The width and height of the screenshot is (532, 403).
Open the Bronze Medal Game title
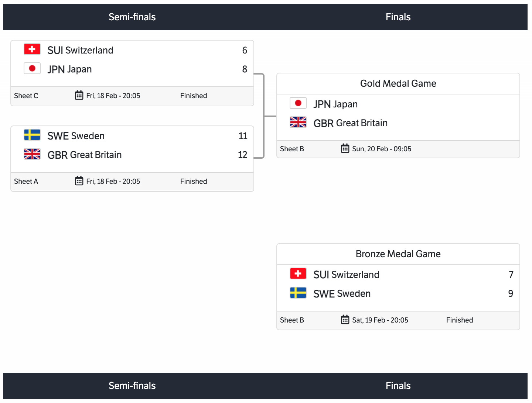click(x=398, y=254)
